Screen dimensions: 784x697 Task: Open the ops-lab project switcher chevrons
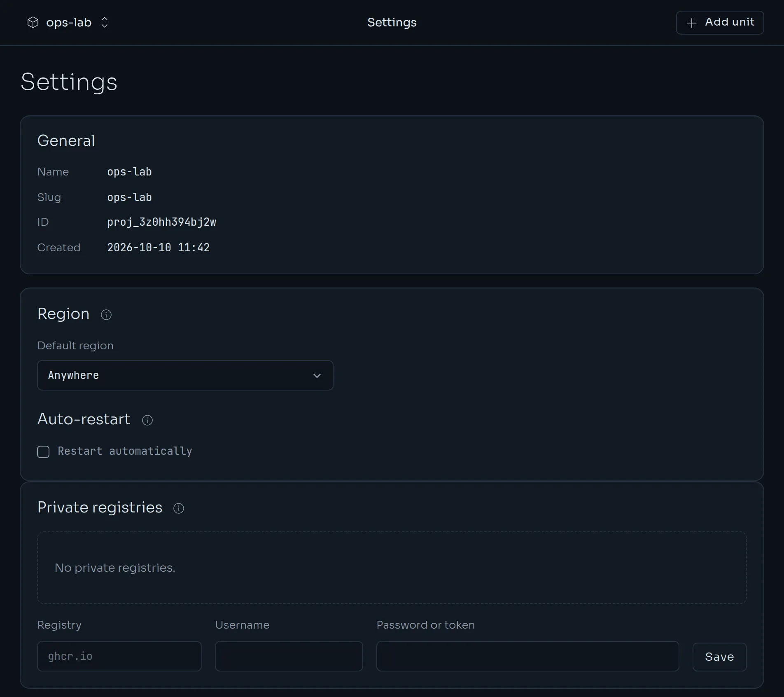click(x=105, y=22)
